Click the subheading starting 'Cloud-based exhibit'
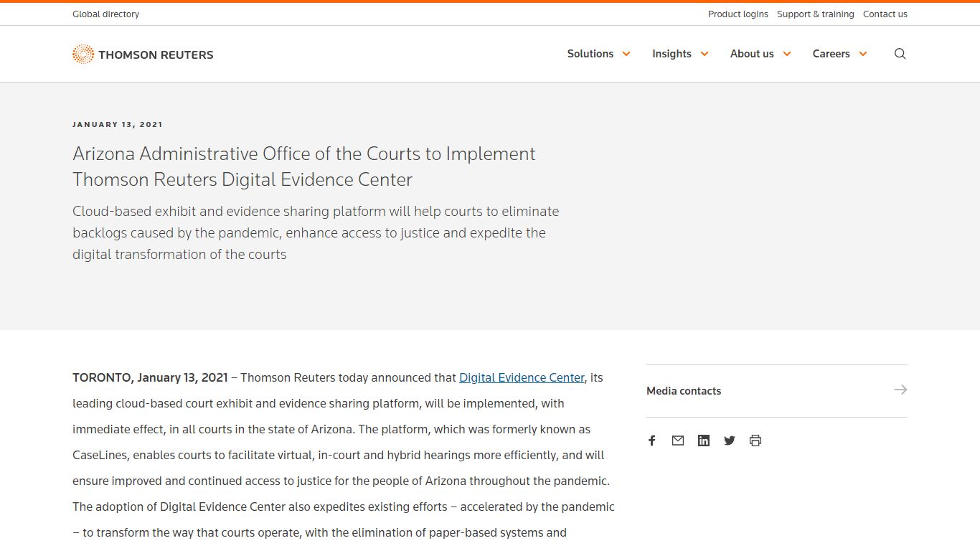 [316, 232]
